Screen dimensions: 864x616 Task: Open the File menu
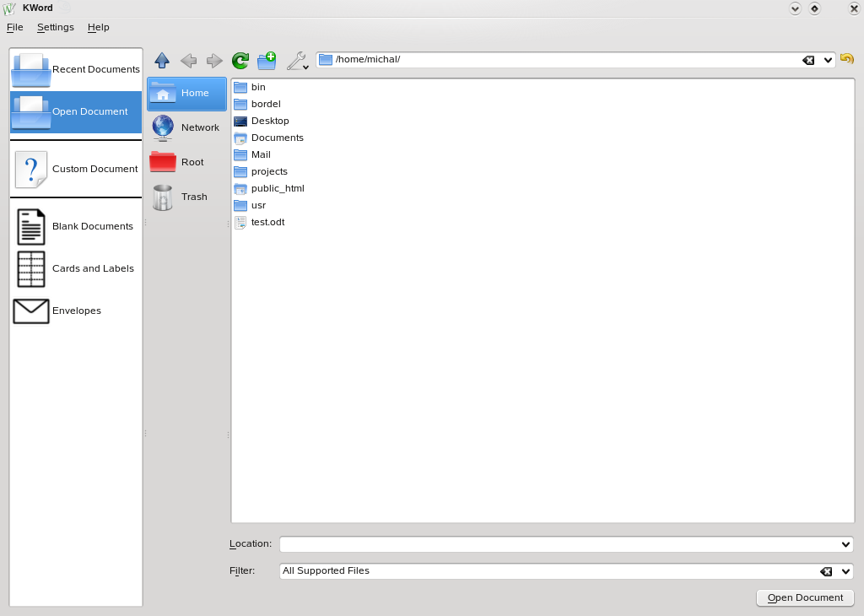15,27
